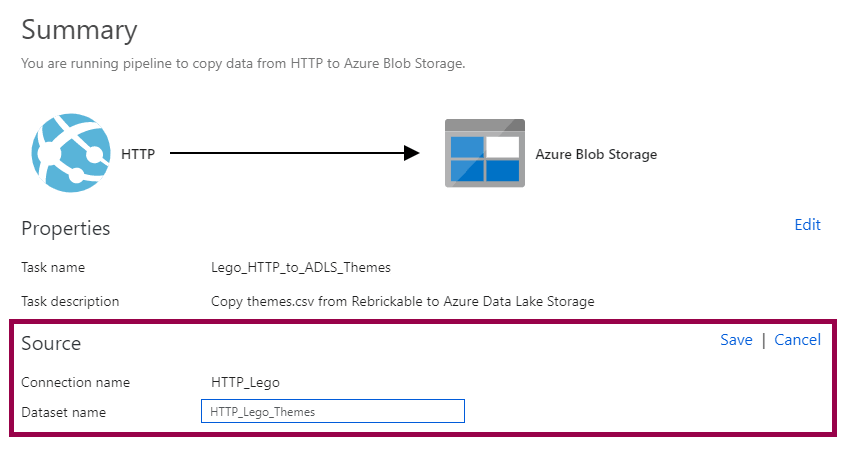Cancel editing the Source section
Image resolution: width=850 pixels, height=450 pixels.
(x=797, y=340)
